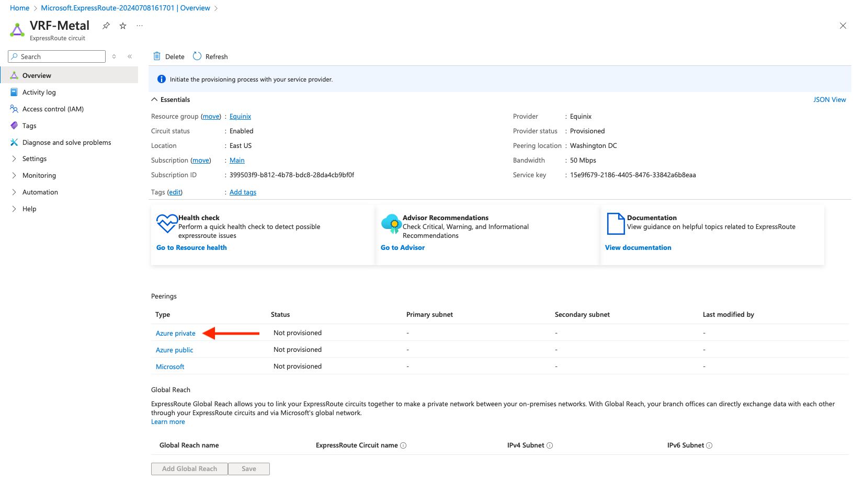The height and width of the screenshot is (504, 853).
Task: Close the VRF-Metal blade
Action: (x=843, y=26)
